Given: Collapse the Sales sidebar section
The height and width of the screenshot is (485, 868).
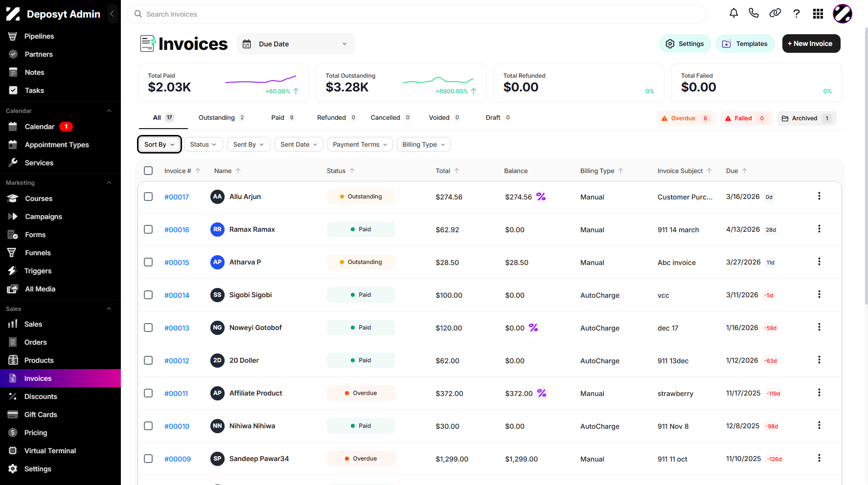Looking at the screenshot, I should pyautogui.click(x=109, y=309).
